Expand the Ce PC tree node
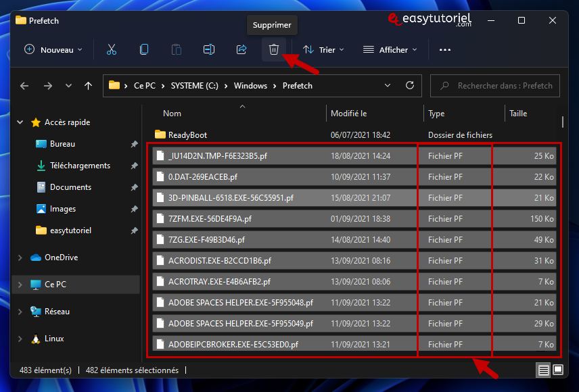The height and width of the screenshot is (392, 579). (x=20, y=285)
